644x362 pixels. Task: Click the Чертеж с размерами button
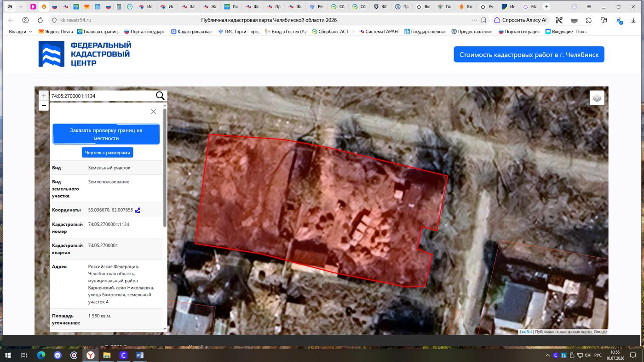pyautogui.click(x=108, y=153)
